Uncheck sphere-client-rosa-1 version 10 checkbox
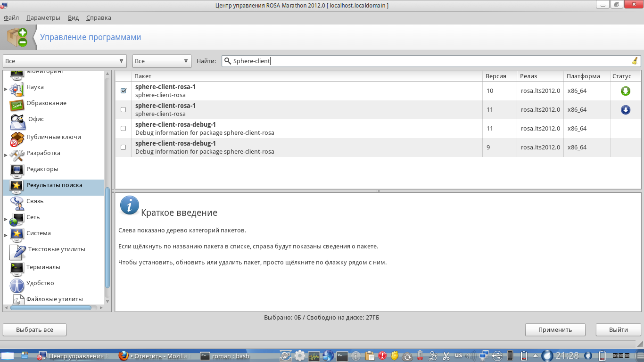The image size is (644, 362). 124,90
